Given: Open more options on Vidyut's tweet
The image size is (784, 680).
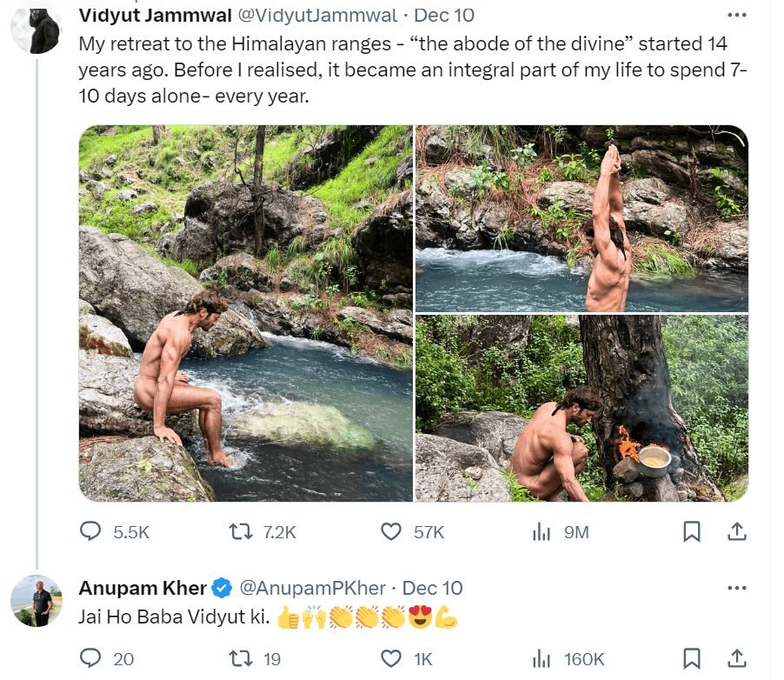Looking at the screenshot, I should pyautogui.click(x=736, y=15).
